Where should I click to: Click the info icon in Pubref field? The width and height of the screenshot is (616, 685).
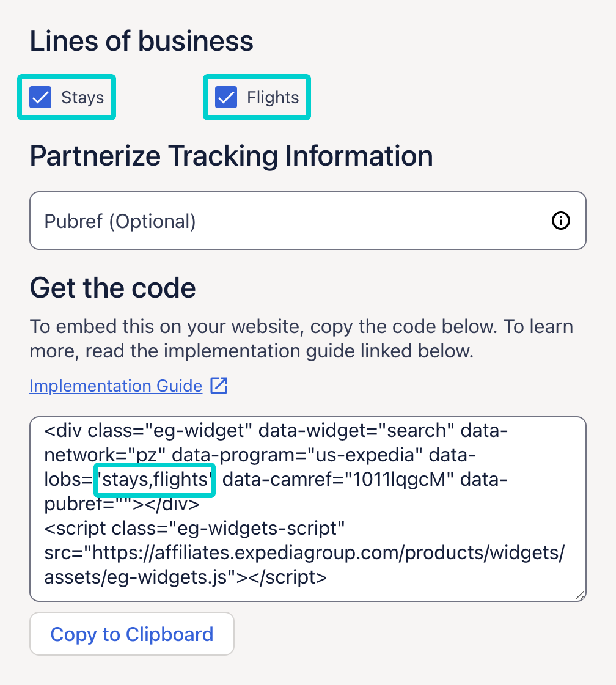coord(560,221)
